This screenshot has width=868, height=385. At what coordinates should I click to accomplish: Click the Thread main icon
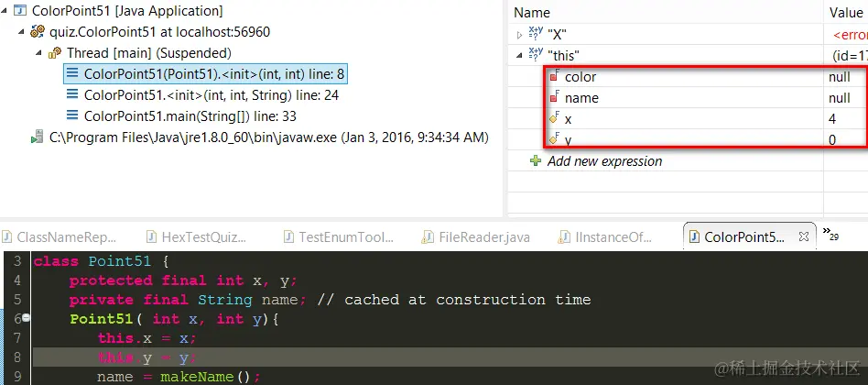(55, 53)
